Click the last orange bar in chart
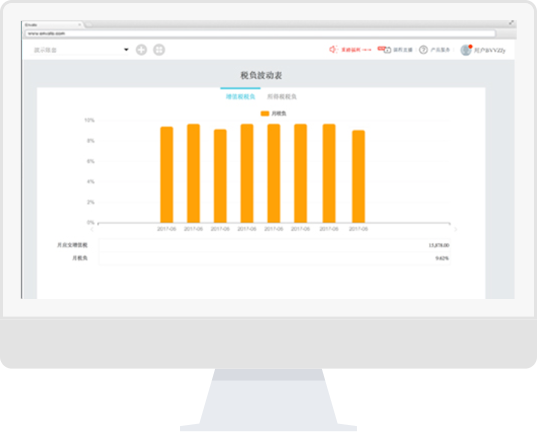 (358, 176)
